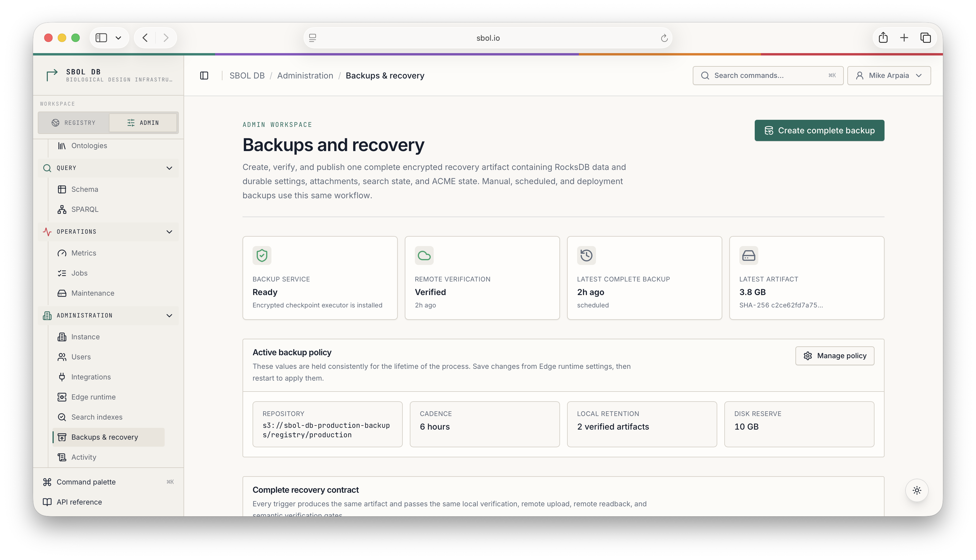
Task: Click the Activity log icon
Action: tap(62, 457)
